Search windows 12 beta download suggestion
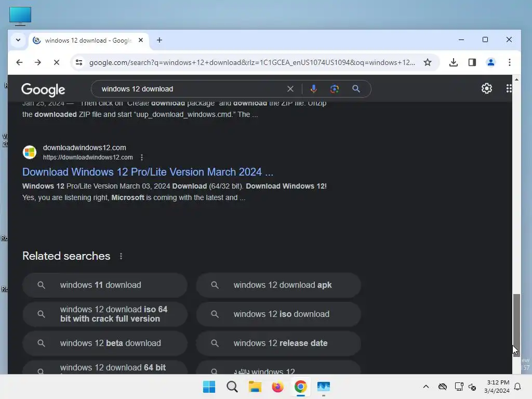The image size is (532, 399). (105, 343)
